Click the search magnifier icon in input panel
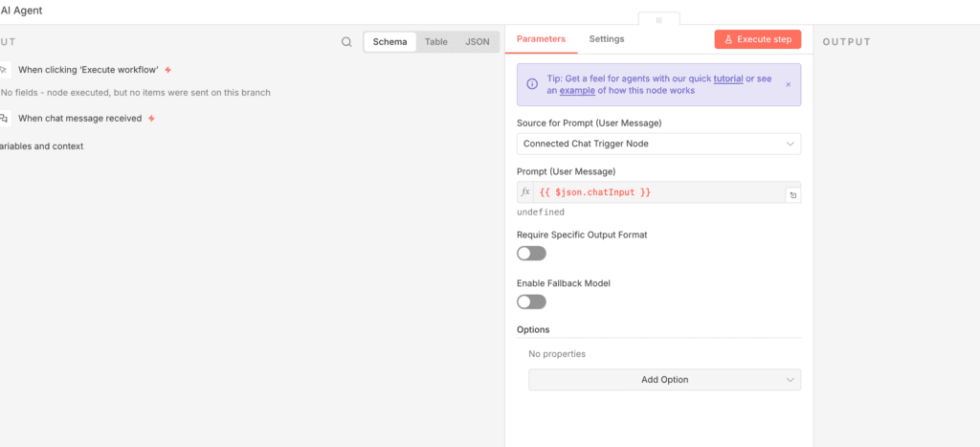The height and width of the screenshot is (447, 980). pyautogui.click(x=346, y=42)
